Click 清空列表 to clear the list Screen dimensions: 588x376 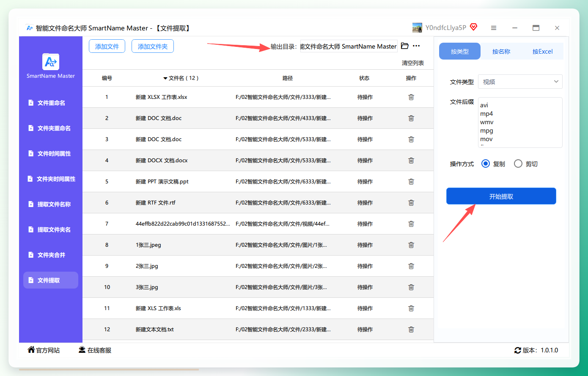(x=413, y=63)
